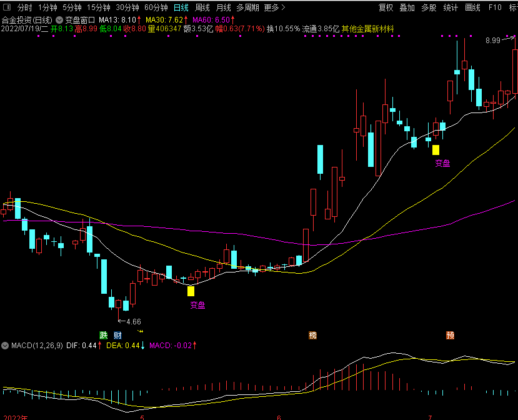Viewport: 518px width, 420px height.
Task: Click the 预 forecast marker icon
Action: (x=450, y=336)
